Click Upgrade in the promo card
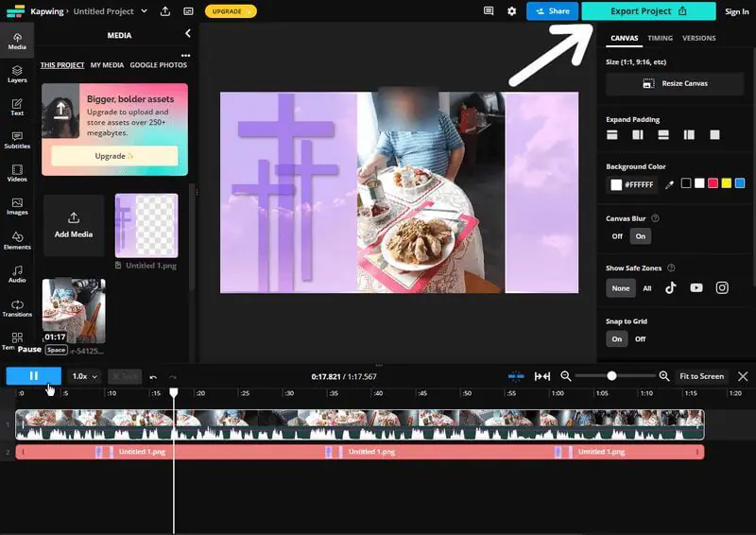 [114, 156]
